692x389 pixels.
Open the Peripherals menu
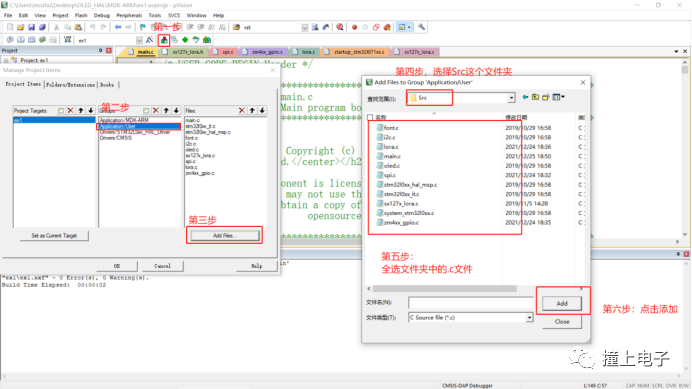coord(129,15)
